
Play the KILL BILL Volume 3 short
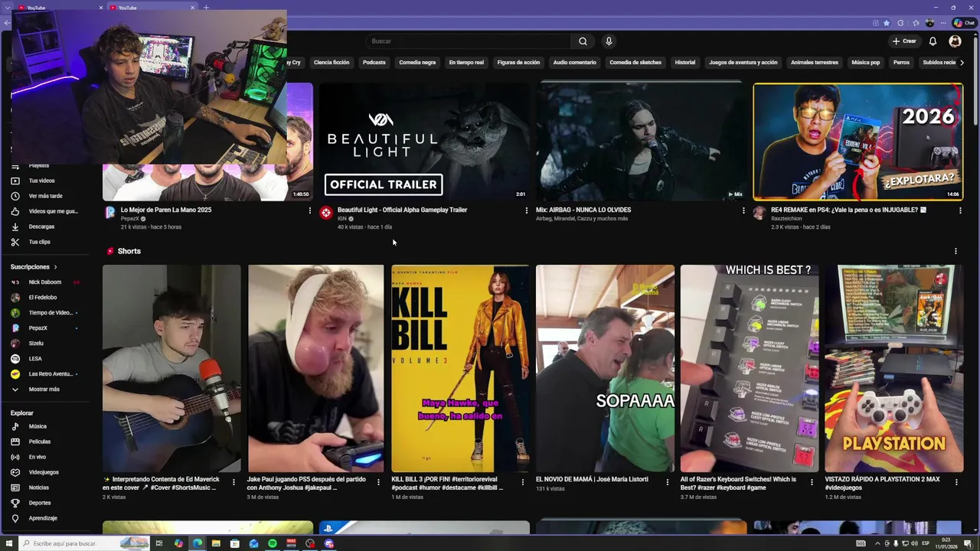[x=460, y=369]
